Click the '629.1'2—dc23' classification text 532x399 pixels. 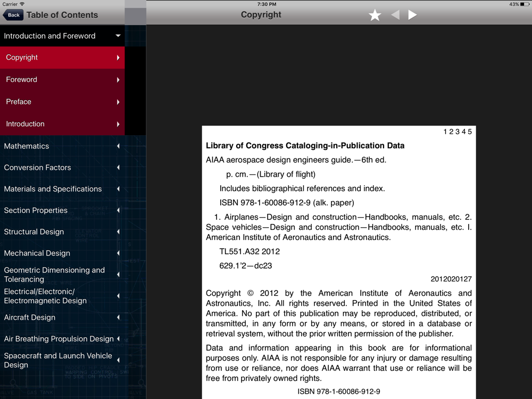point(246,265)
